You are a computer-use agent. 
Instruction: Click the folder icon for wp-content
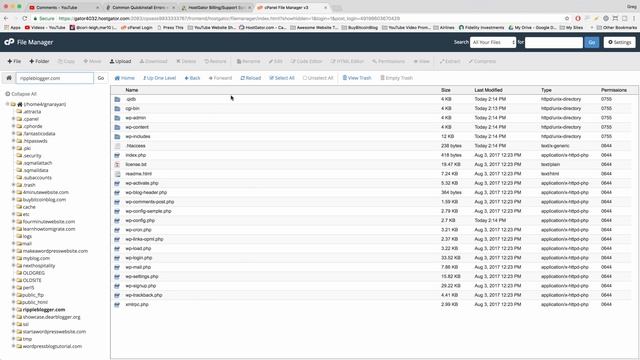(117, 127)
